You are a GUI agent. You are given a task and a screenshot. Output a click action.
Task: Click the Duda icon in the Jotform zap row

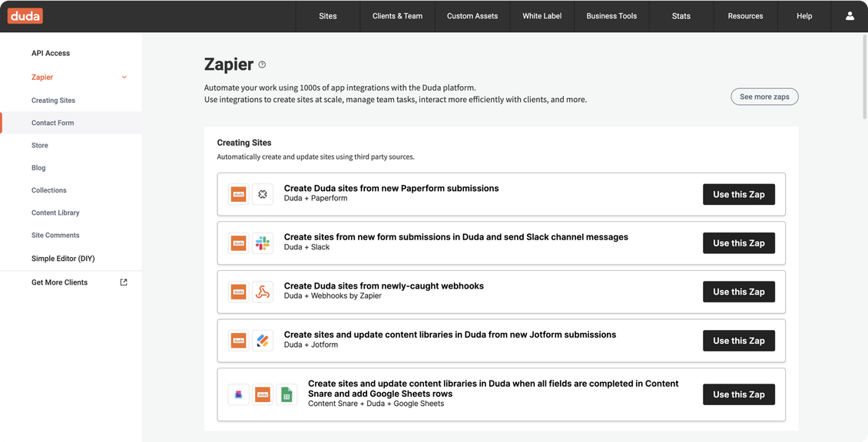(239, 340)
